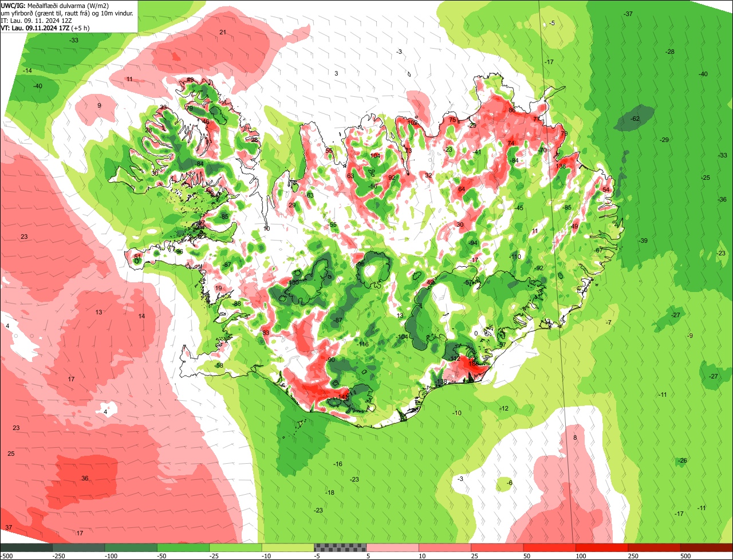Click the map value '-28' near the top right
This screenshot has width=733, height=560.
669,52
